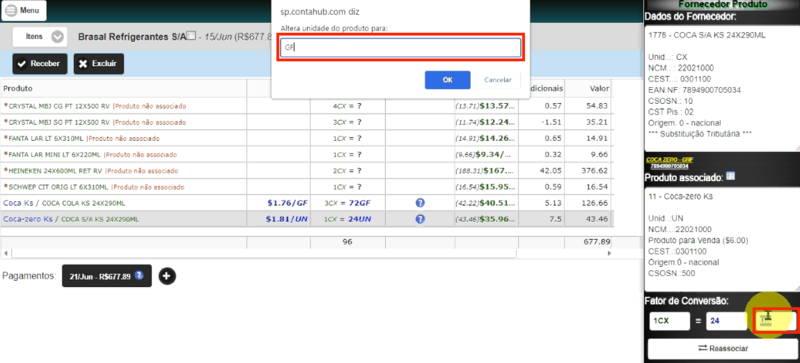Open the 21/Jun - R$677.89 payment
The height and width of the screenshot is (363, 800).
coord(107,276)
